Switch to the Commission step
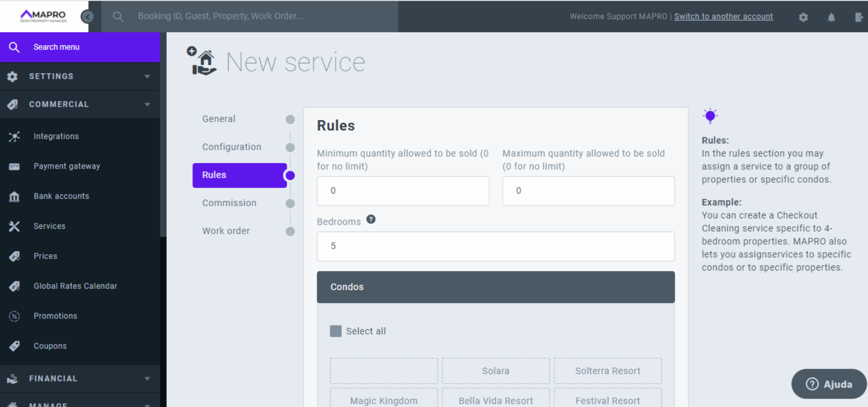Image resolution: width=868 pixels, height=407 pixels. pos(229,203)
